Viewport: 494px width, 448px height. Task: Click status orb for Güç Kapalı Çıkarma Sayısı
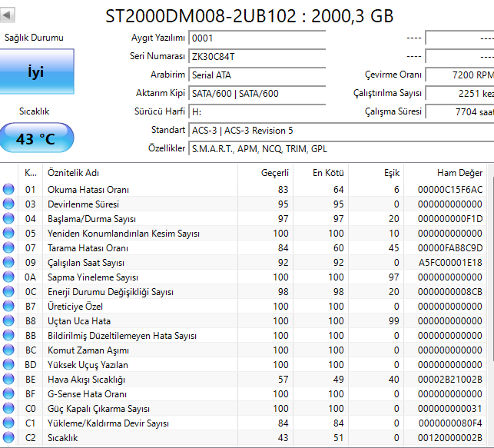tap(8, 408)
